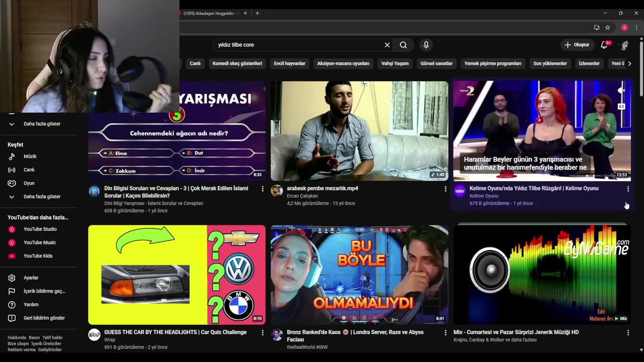Open GUESS THE CAR BY THE HEADLIGHTS title

pos(175,332)
